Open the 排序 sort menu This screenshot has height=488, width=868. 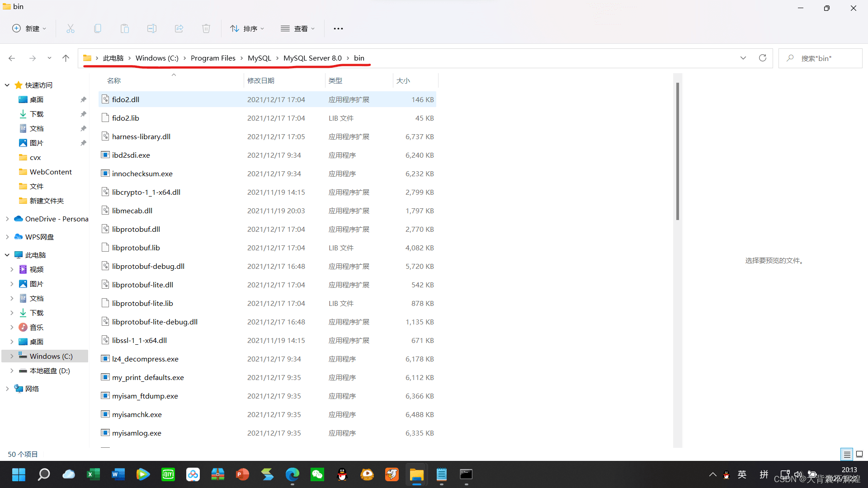[x=247, y=28]
